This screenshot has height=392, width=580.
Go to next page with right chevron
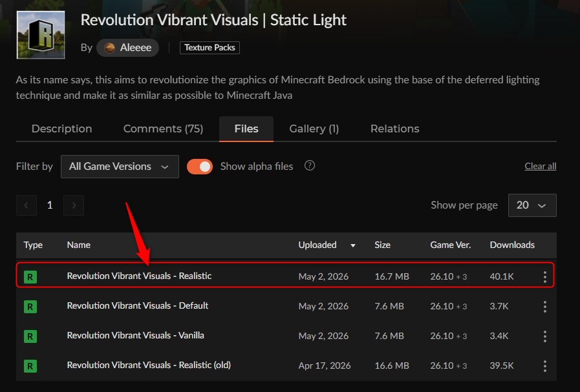click(x=74, y=205)
